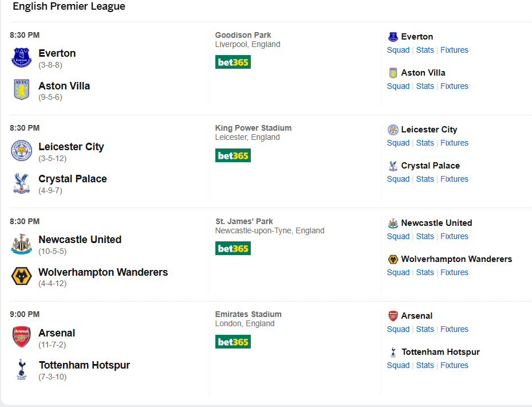This screenshot has width=532, height=407.
Task: View Leicester City's Fixtures link
Action: click(454, 143)
